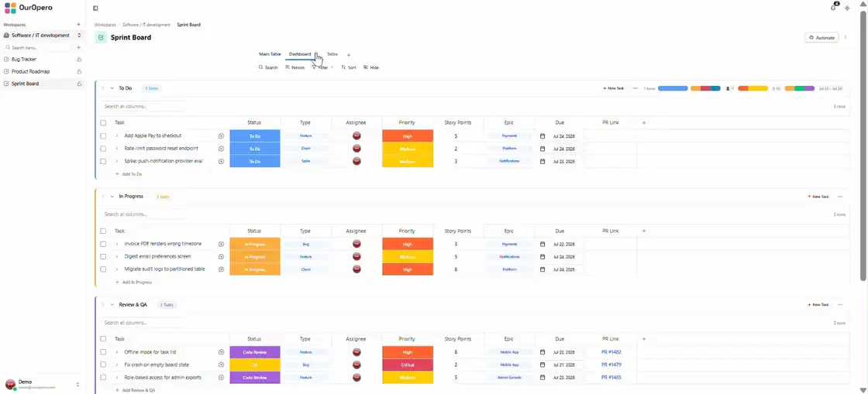Open the Software / IT development workspace switcher
This screenshot has width=868, height=394.
point(43,36)
